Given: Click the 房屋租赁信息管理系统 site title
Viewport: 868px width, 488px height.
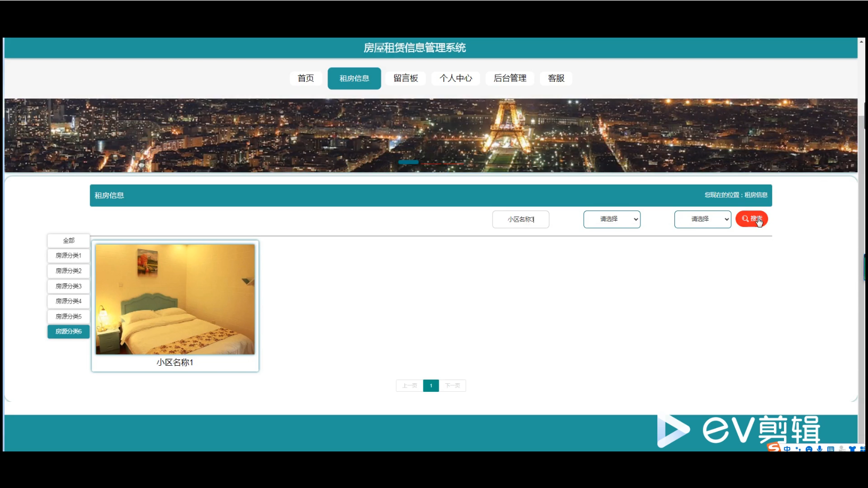Looking at the screenshot, I should (x=415, y=48).
